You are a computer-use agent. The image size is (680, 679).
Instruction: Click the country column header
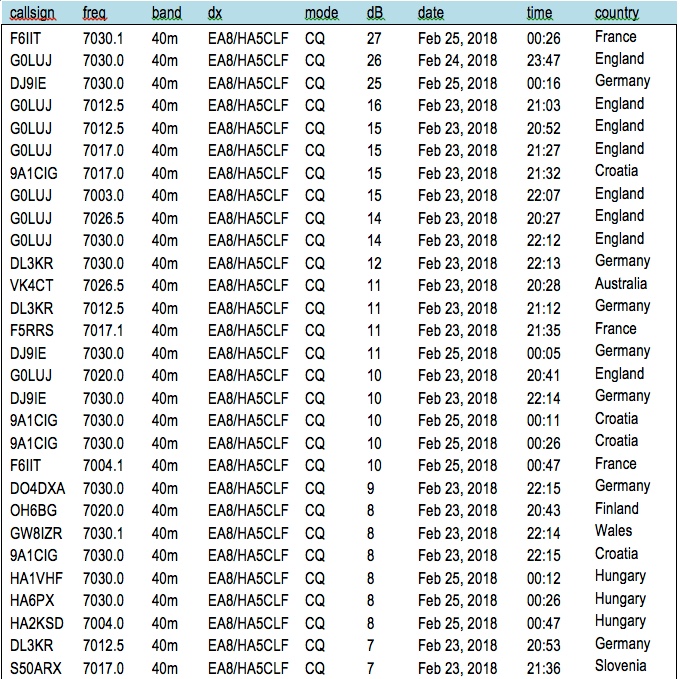pos(617,13)
